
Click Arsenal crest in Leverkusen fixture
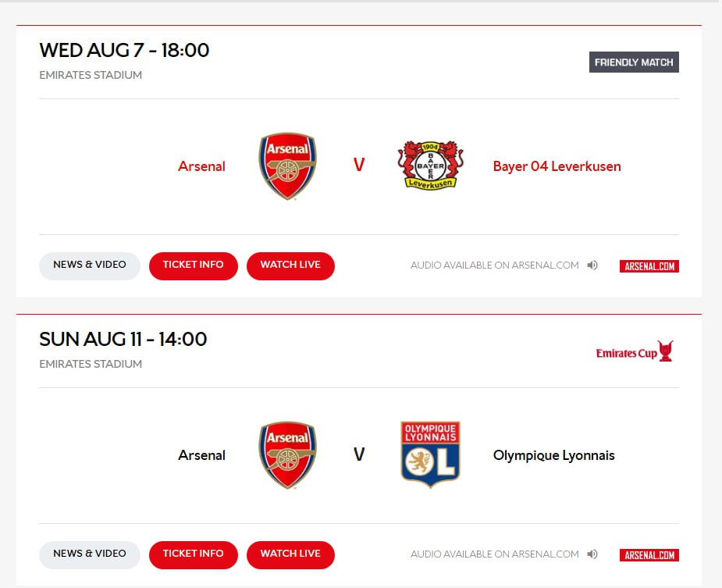click(x=287, y=166)
